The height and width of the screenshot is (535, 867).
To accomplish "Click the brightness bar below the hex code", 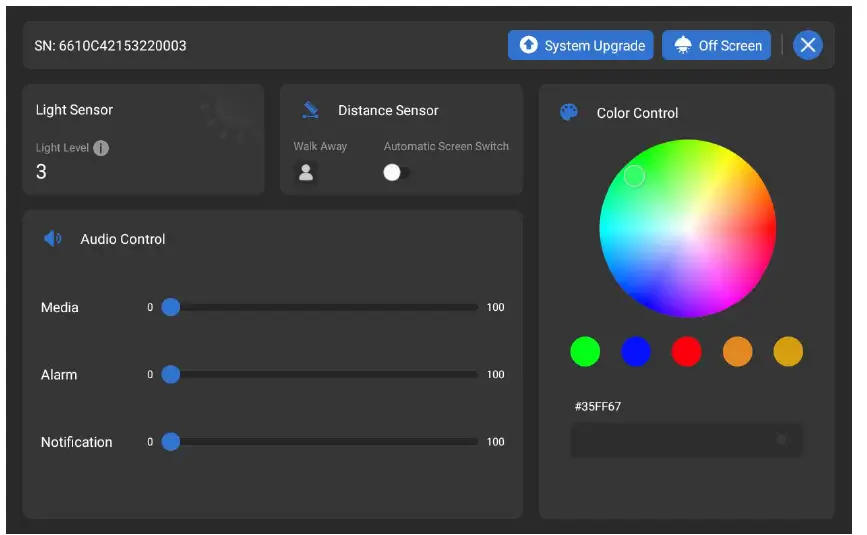I will (x=686, y=440).
